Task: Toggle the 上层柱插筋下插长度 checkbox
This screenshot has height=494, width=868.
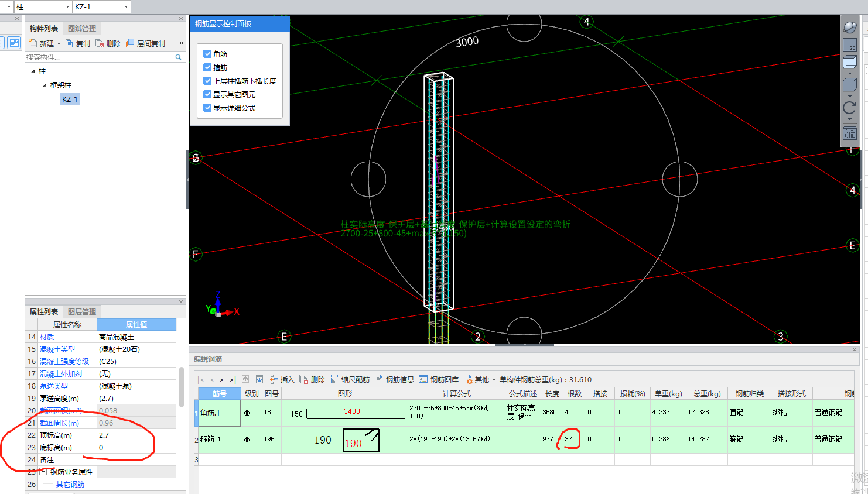Action: coord(207,81)
